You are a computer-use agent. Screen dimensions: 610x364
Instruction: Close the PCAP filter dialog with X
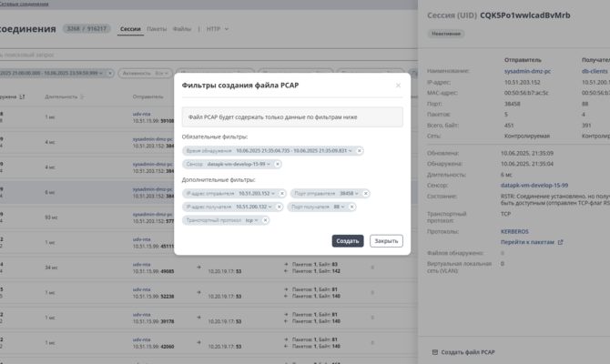[x=398, y=86]
